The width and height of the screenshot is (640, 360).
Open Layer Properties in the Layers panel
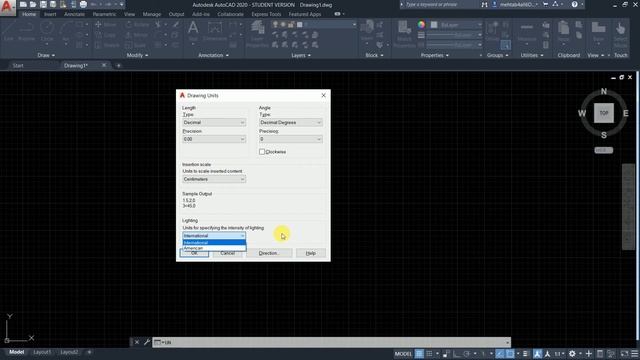click(257, 33)
